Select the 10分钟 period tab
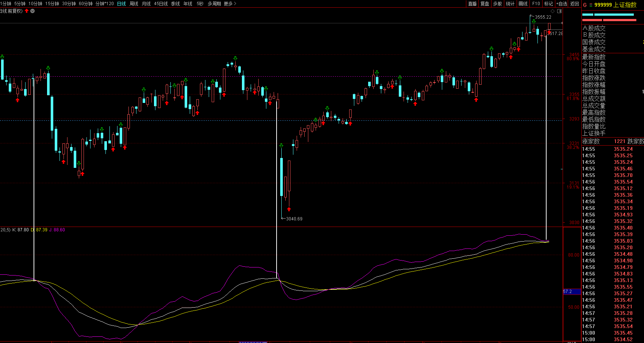Viewport: 644px width, 343px height. pos(35,4)
